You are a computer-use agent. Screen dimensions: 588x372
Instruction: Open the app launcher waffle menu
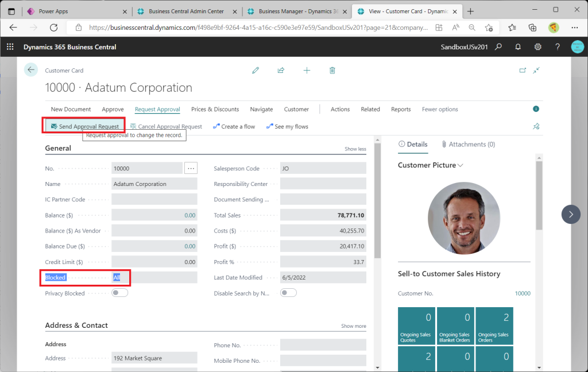[10, 47]
